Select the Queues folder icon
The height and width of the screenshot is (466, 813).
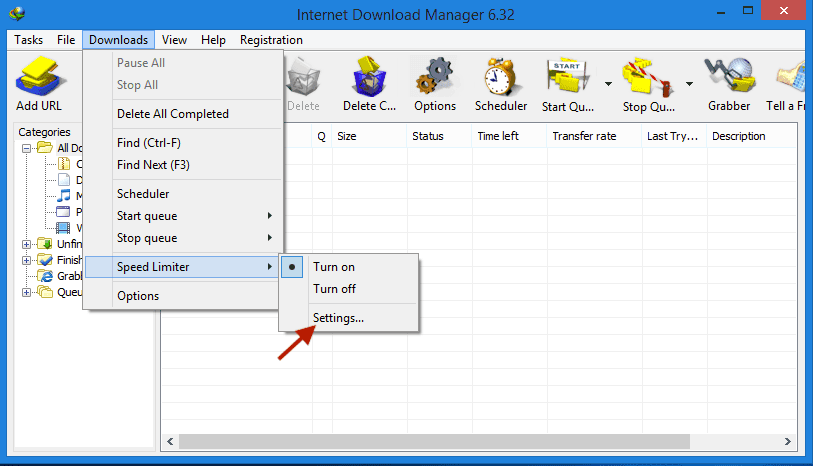(45, 292)
